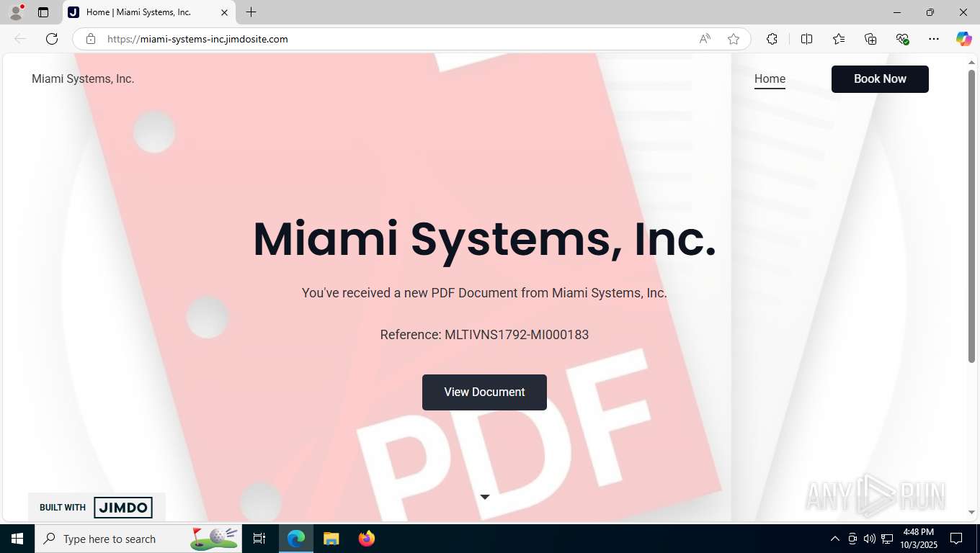Click the down arrow below View Document
This screenshot has height=553, width=980.
tap(485, 497)
